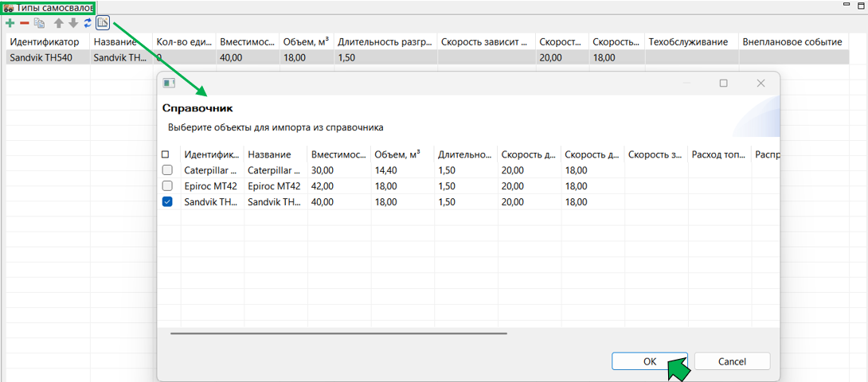Click the dialog's Вместимос... column header
This screenshot has width=868, height=382.
click(339, 154)
